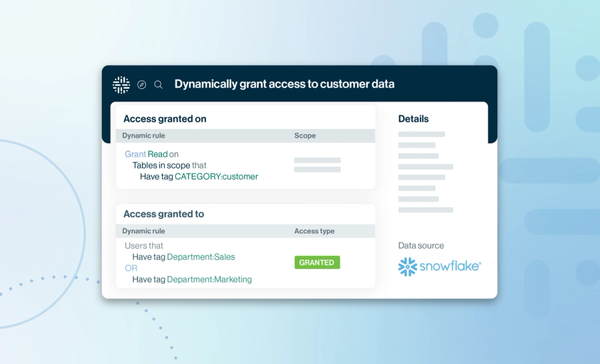Click Dynamic rule header above Grant Read
The width and height of the screenshot is (600, 364).
(143, 135)
